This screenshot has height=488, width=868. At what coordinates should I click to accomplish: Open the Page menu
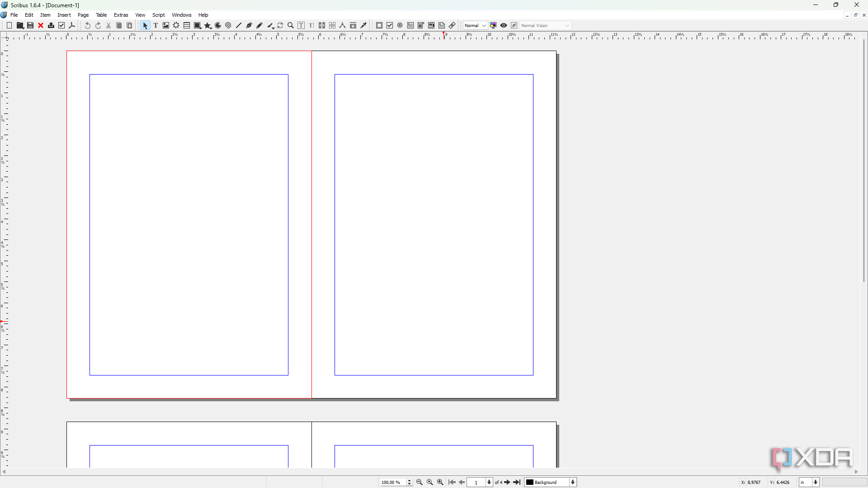click(83, 15)
